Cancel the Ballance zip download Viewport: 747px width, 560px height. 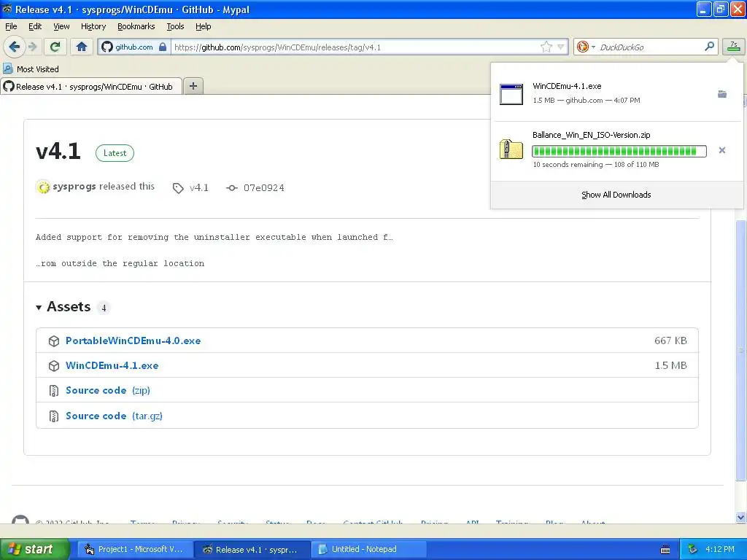(721, 150)
